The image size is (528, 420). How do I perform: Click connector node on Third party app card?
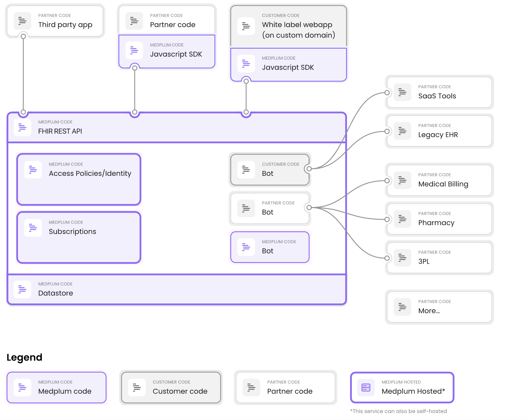point(23,36)
